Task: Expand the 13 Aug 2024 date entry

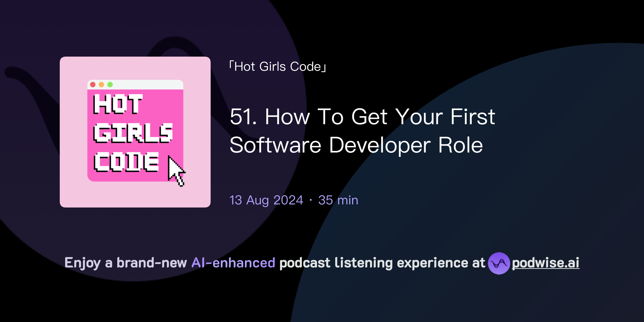Action: [265, 200]
